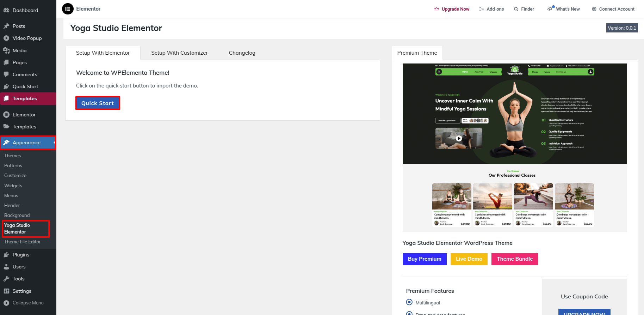Click the Finder magnifier icon
This screenshot has width=644, height=315.
coord(516,9)
